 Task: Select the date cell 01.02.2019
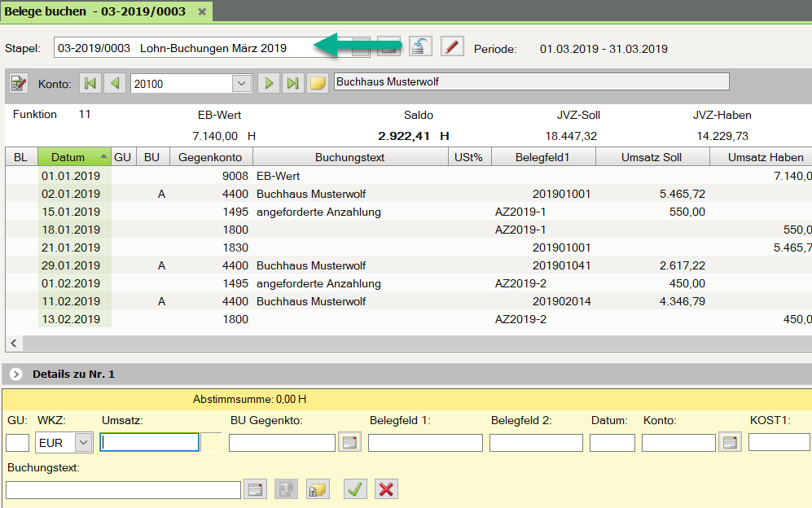click(71, 284)
